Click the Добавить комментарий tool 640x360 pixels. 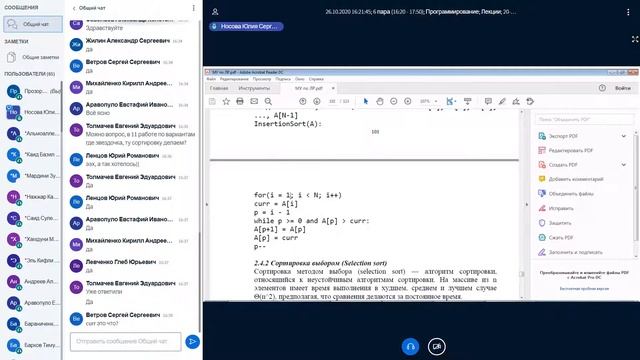[x=571, y=179]
